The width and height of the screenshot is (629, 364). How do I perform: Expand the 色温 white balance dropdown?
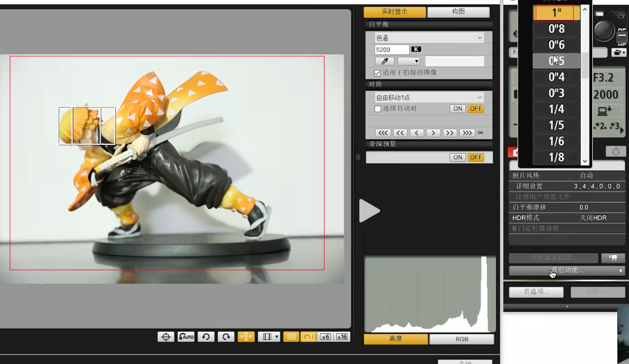(x=430, y=37)
